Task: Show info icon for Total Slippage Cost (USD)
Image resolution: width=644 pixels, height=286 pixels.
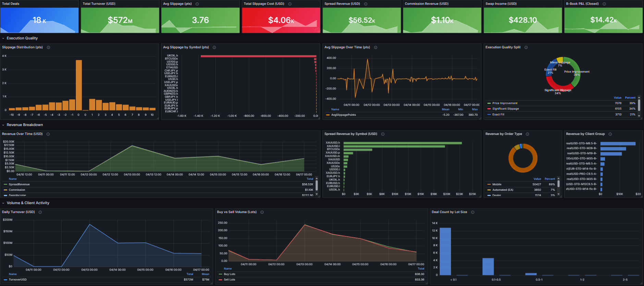Action: [290, 4]
